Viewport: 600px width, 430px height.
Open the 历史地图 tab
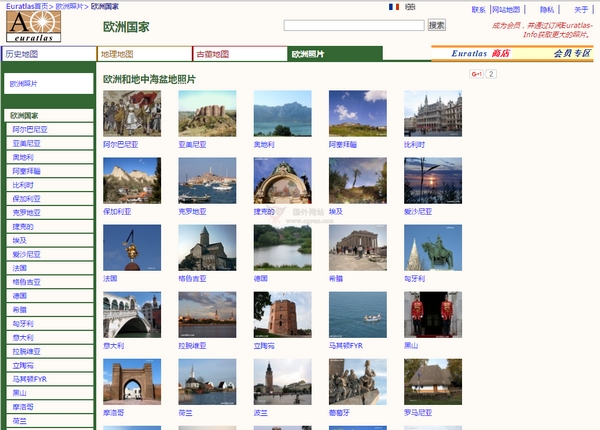click(49, 54)
